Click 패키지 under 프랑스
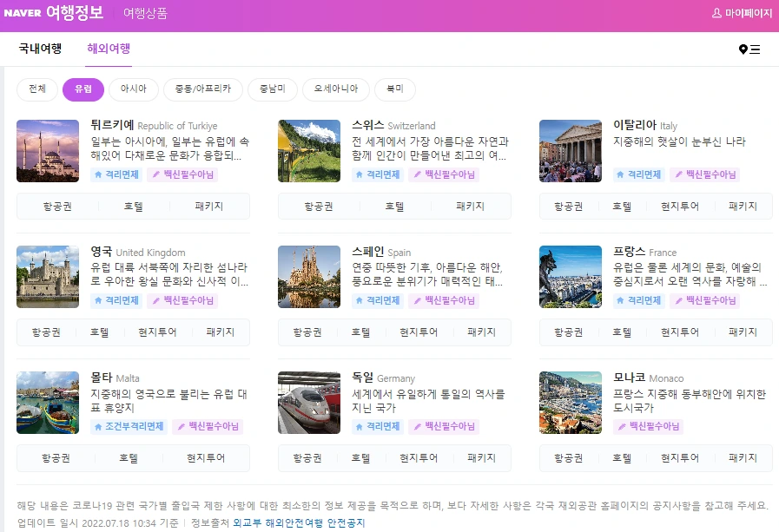The height and width of the screenshot is (532, 779). [x=743, y=332]
